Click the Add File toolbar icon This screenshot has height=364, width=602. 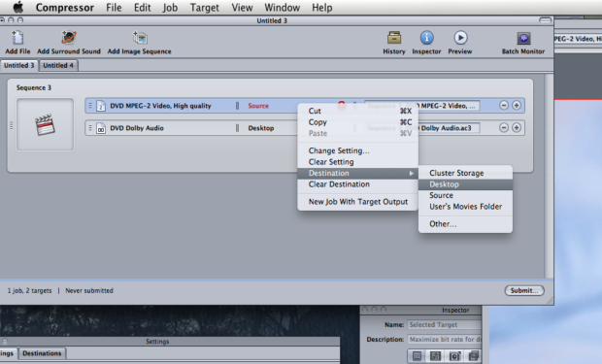pyautogui.click(x=17, y=38)
